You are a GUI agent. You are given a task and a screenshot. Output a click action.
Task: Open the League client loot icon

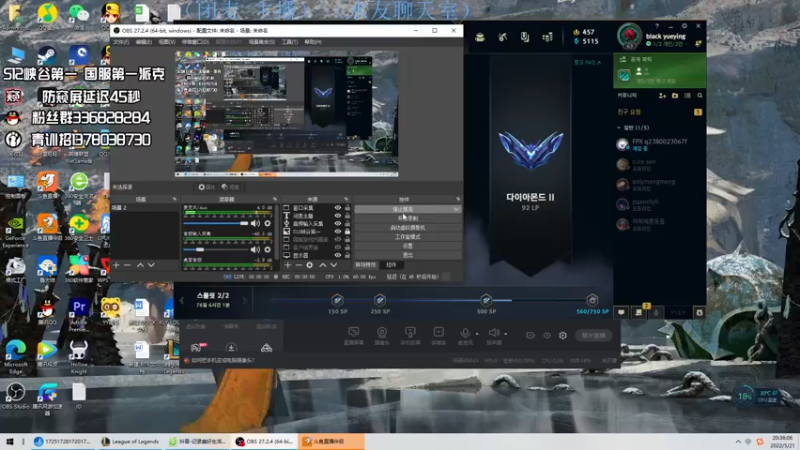[524, 37]
